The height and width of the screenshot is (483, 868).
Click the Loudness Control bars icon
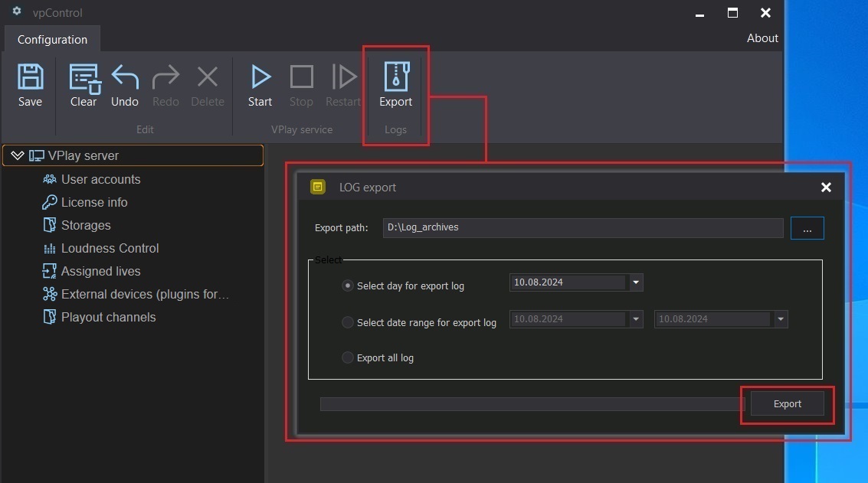[x=50, y=249]
